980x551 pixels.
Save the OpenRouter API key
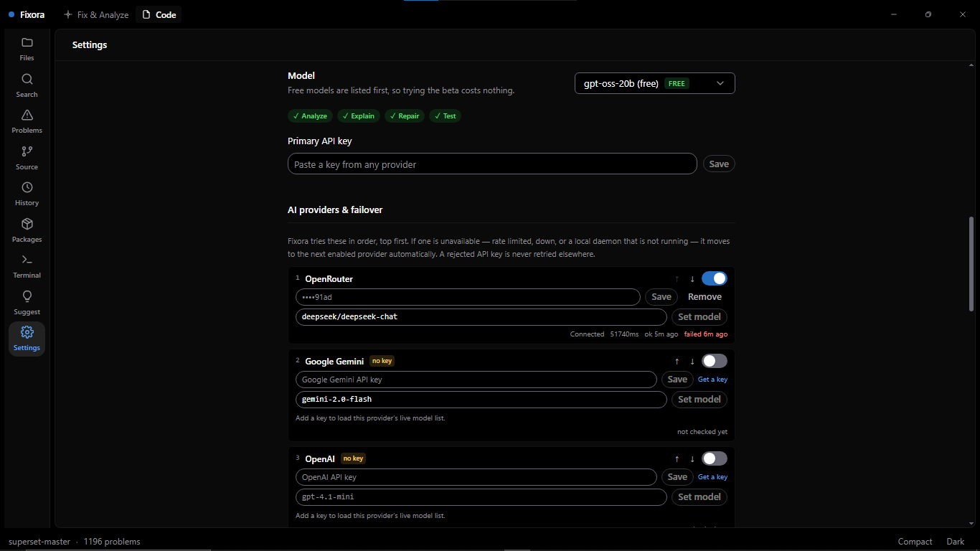coord(661,297)
